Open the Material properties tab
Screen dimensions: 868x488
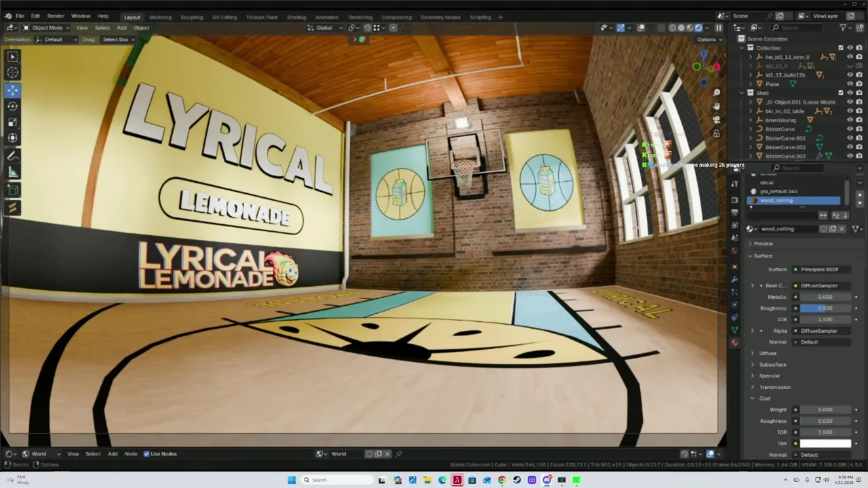(x=734, y=342)
